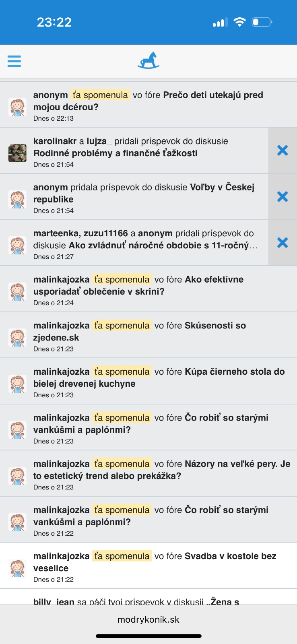Open the Ako zvládnuť náročné obdobie discussion

(x=163, y=246)
